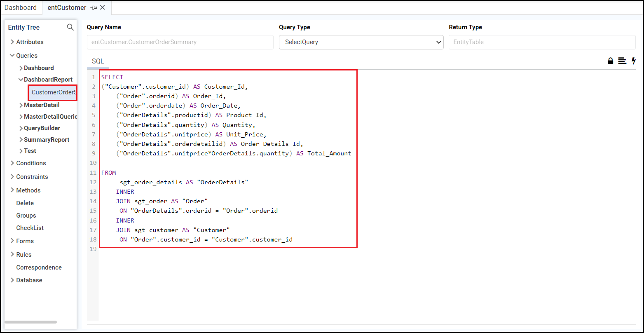Screen dimensions: 644x333
Task: Click the Customer_Id alias on line 2
Action: point(225,87)
